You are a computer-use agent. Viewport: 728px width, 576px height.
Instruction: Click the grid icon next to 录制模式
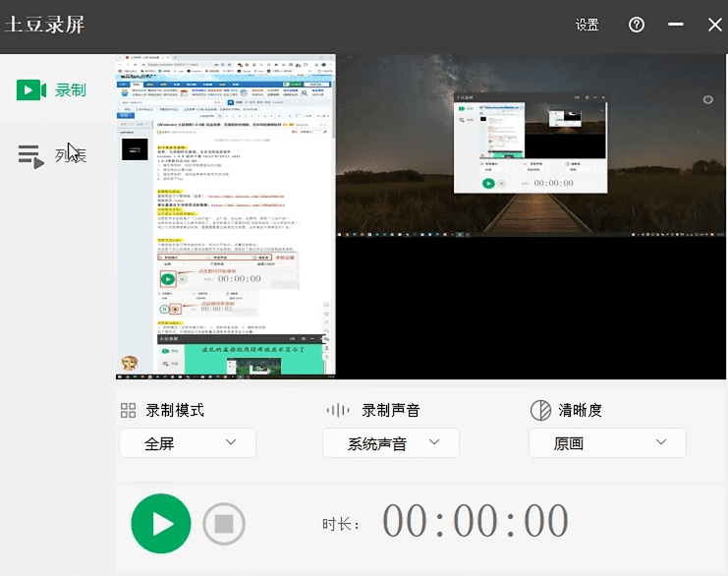(x=128, y=411)
